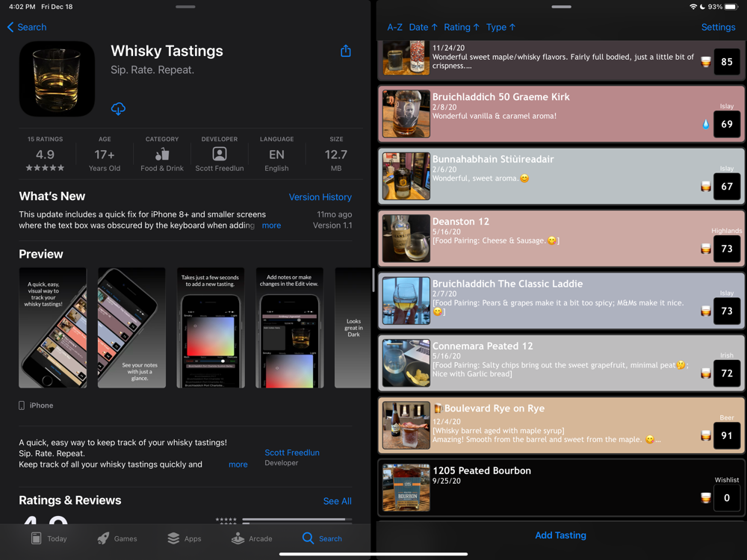This screenshot has width=747, height=560.
Task: Open Bruichladdich The Classic Laddie entry
Action: tap(561, 301)
